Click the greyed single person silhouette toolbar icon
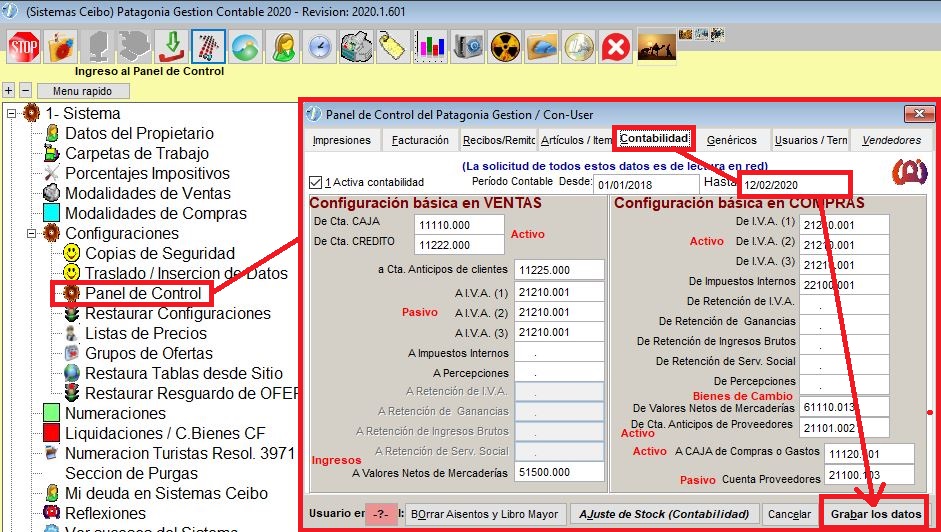Screen dimensions: 941x532 coord(98,47)
